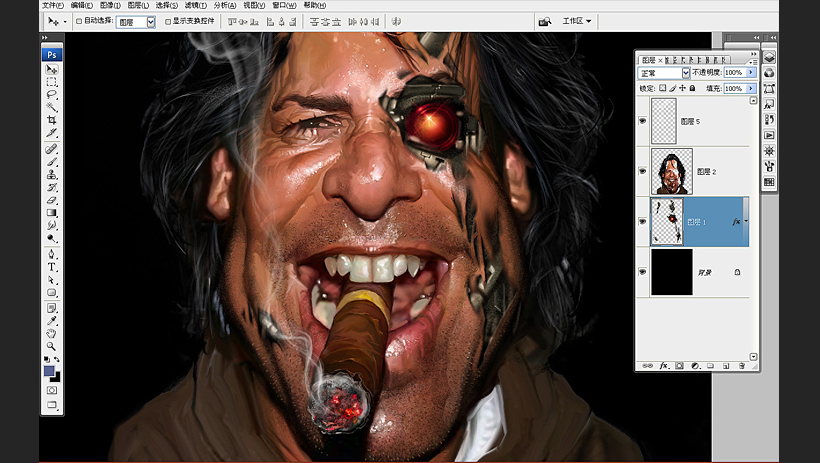
Task: Link layers button at panel bottom
Action: (x=647, y=366)
